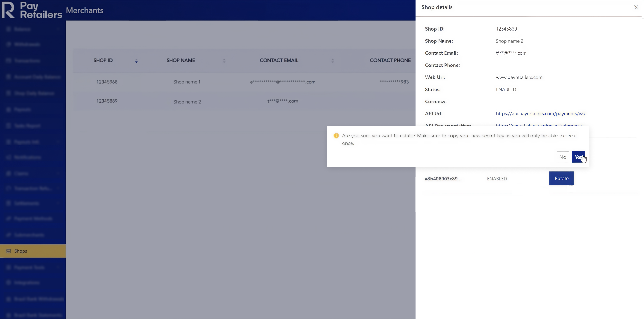644x319 pixels.
Task: Confirm rotation by clicking Yes
Action: 578,157
